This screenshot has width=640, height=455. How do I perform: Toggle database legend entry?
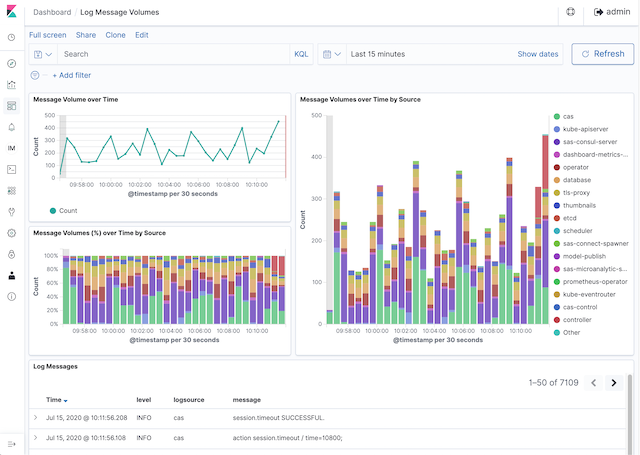tap(572, 180)
